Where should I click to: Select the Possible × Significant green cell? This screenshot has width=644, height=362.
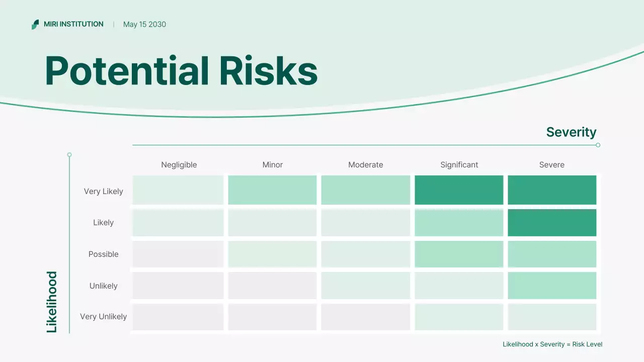tap(458, 254)
